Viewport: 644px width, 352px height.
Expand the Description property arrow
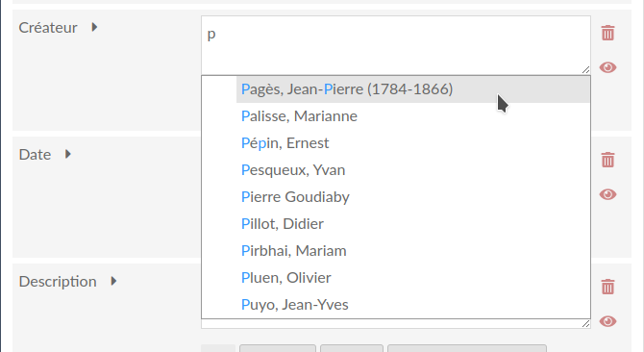113,281
